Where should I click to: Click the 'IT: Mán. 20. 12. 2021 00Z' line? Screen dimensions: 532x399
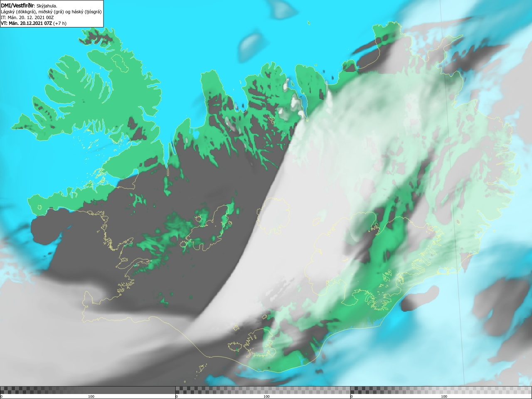pyautogui.click(x=27, y=17)
